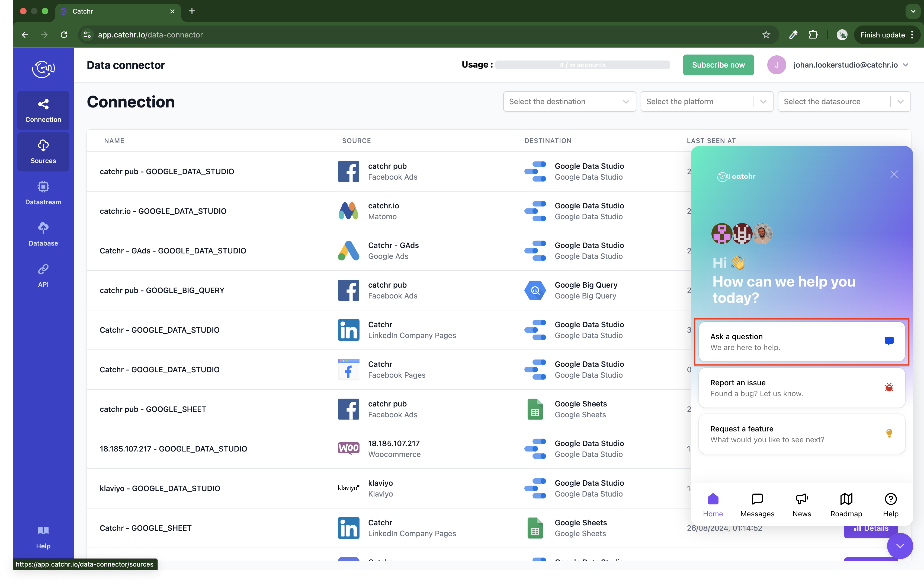Open a new browser tab

coord(192,11)
